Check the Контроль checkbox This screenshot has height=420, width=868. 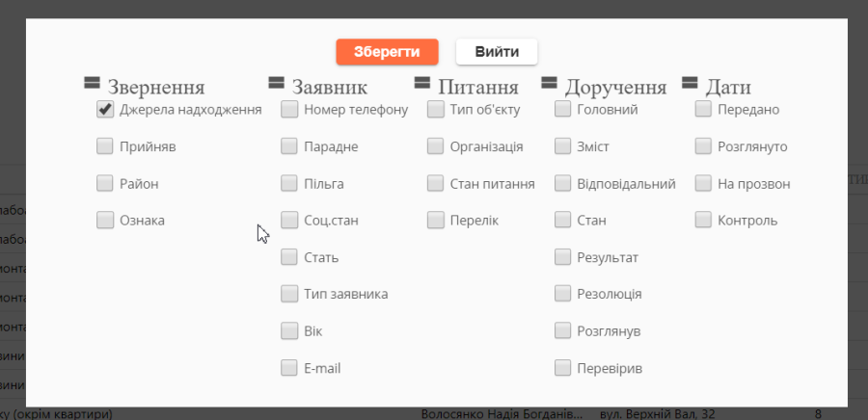(x=704, y=220)
